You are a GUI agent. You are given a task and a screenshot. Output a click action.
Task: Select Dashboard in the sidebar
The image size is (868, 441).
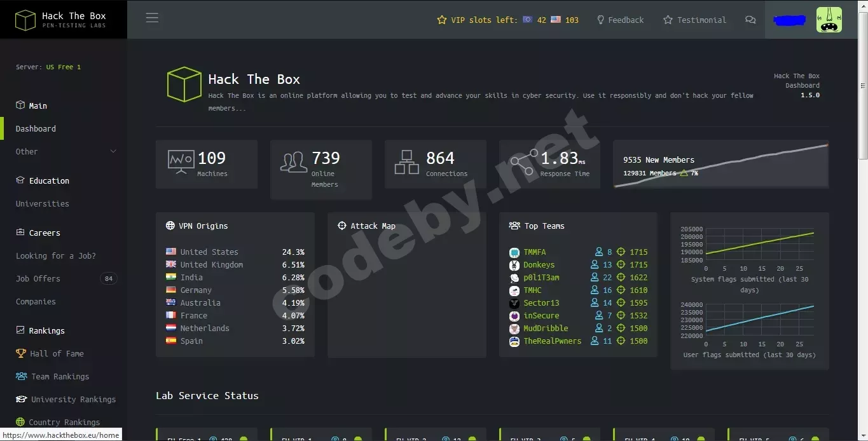(36, 128)
